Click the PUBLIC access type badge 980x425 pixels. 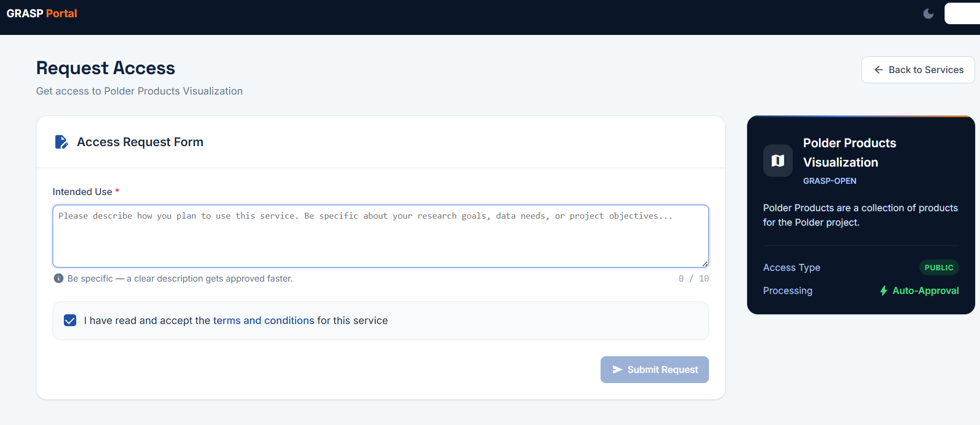pyautogui.click(x=939, y=268)
